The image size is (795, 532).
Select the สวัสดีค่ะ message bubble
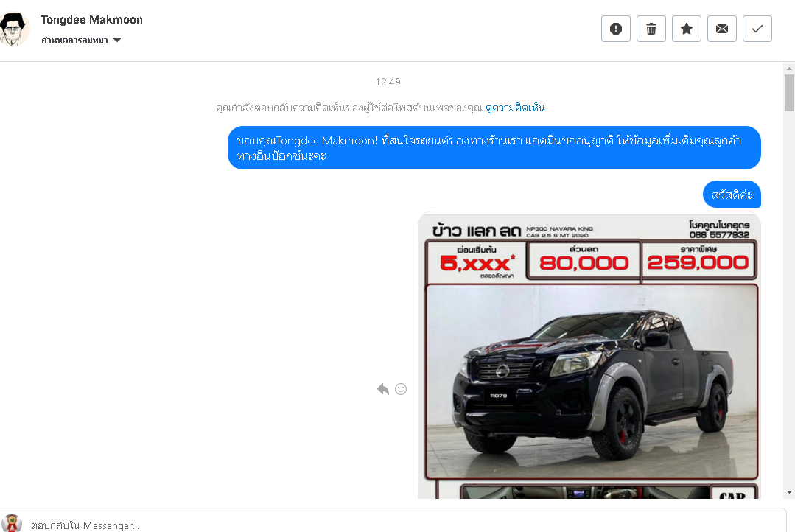(732, 195)
